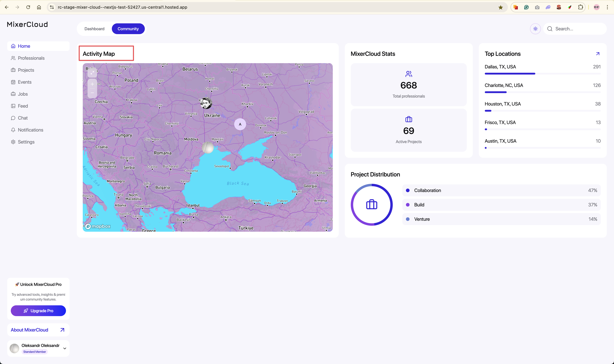Toggle the light/dark theme sun icon
The width and height of the screenshot is (614, 364).
[535, 29]
